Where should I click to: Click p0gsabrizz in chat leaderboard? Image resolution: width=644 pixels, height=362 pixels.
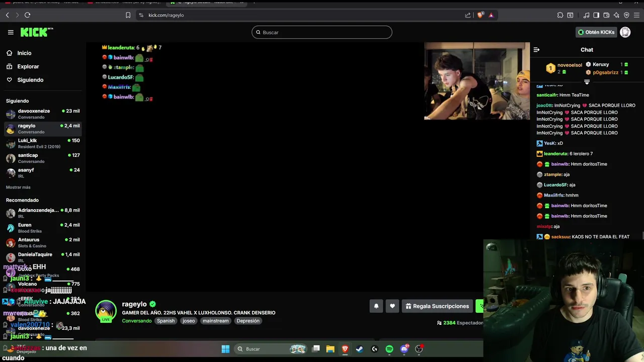605,72
